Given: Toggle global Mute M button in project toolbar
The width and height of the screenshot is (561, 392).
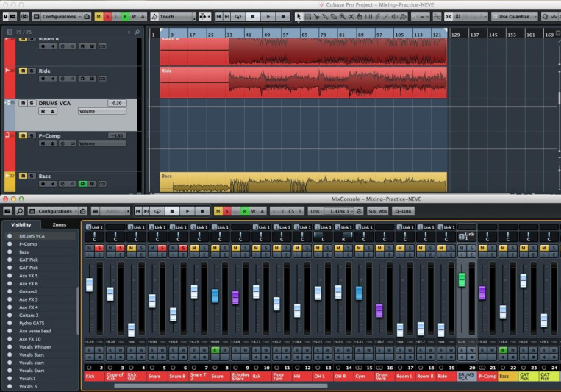Looking at the screenshot, I should coord(99,16).
